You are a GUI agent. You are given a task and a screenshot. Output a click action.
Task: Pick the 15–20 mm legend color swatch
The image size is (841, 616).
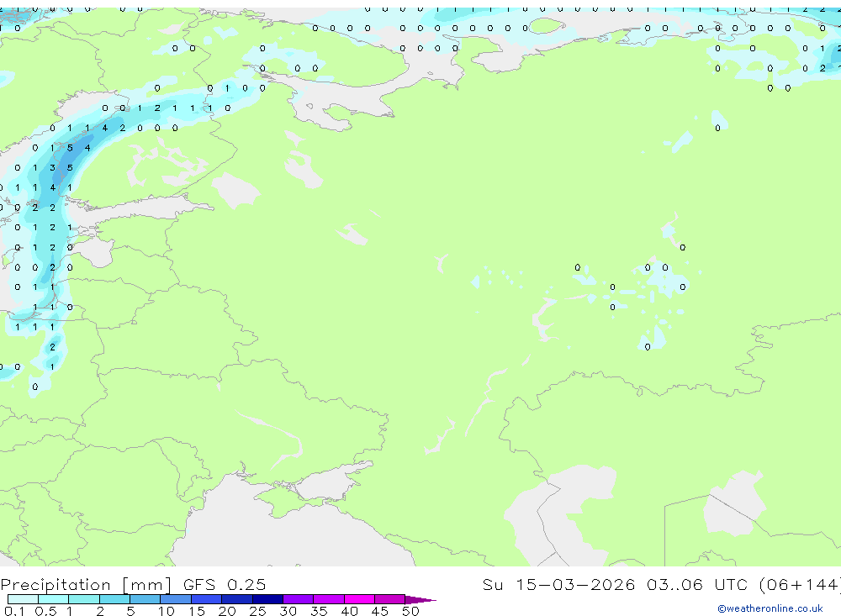(206, 599)
